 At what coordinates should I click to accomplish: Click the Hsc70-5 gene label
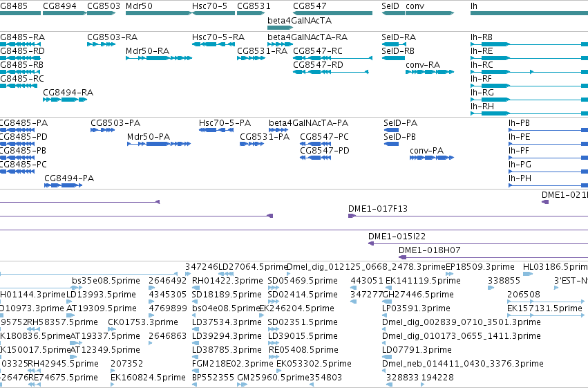209,6
